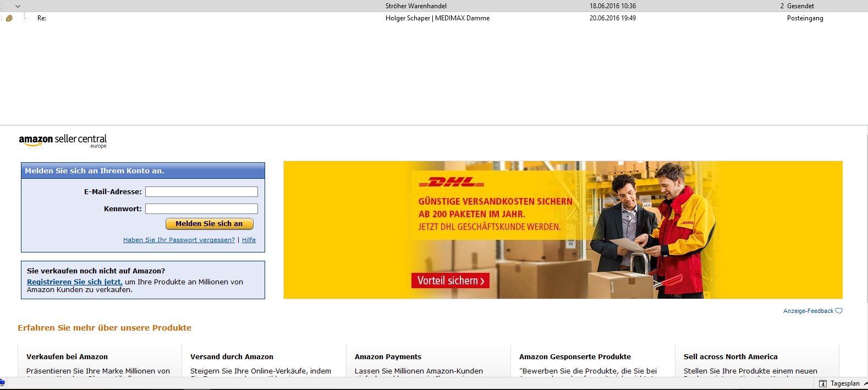The width and height of the screenshot is (868, 390).
Task: Click the Gesendet folder label in first row
Action: [x=800, y=6]
